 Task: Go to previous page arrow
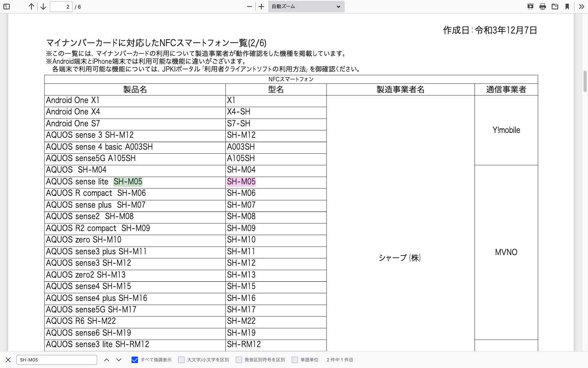pos(31,7)
